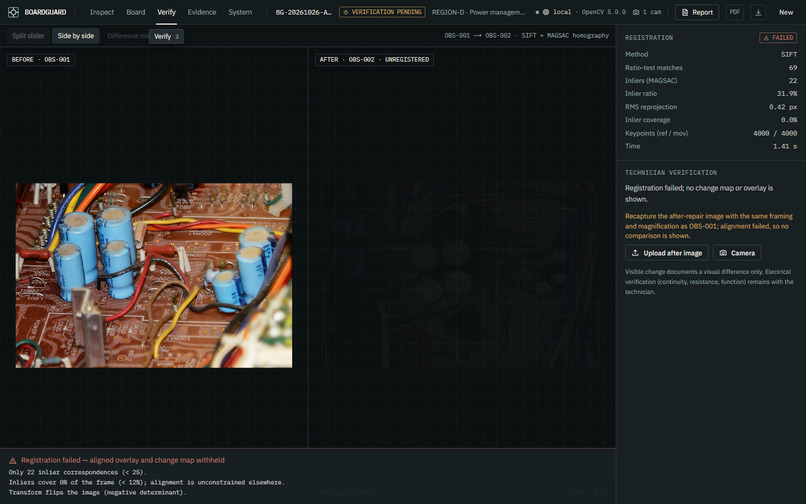Click the case ID BG-20261026-A
806x504 pixels.
(303, 12)
